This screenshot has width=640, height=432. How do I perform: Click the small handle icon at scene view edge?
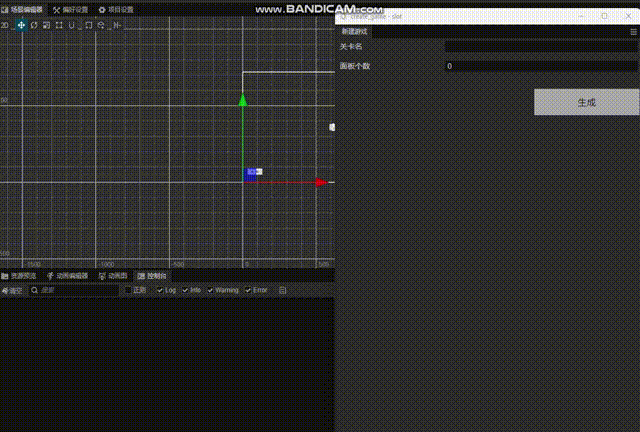(x=332, y=127)
